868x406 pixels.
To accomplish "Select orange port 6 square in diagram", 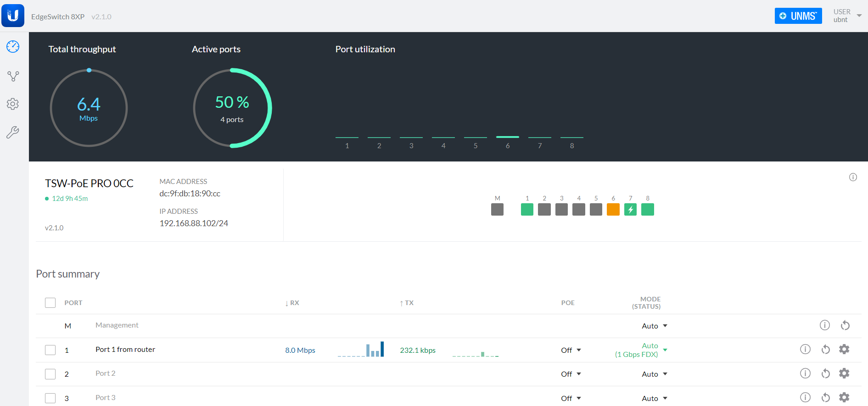I will pyautogui.click(x=613, y=210).
